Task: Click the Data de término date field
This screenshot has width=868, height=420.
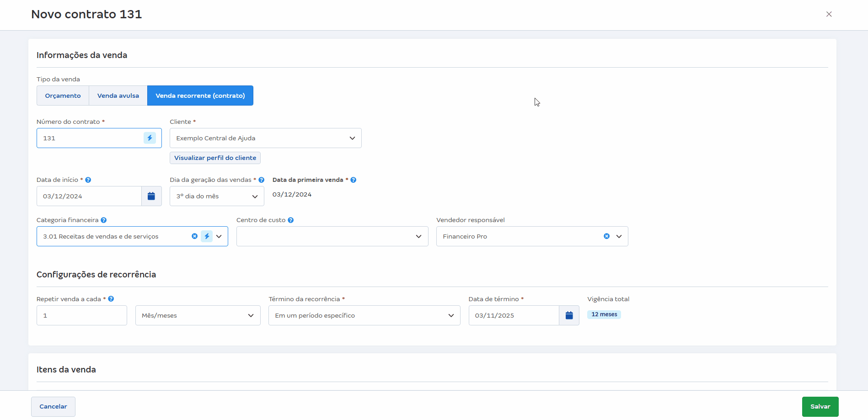Action: coord(514,315)
